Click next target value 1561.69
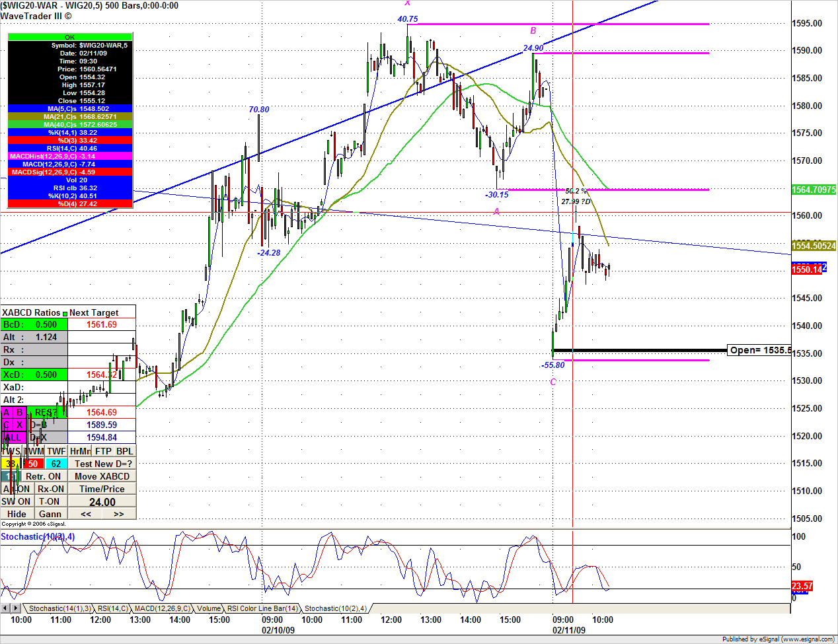This screenshot has height=644, width=838. coord(102,324)
